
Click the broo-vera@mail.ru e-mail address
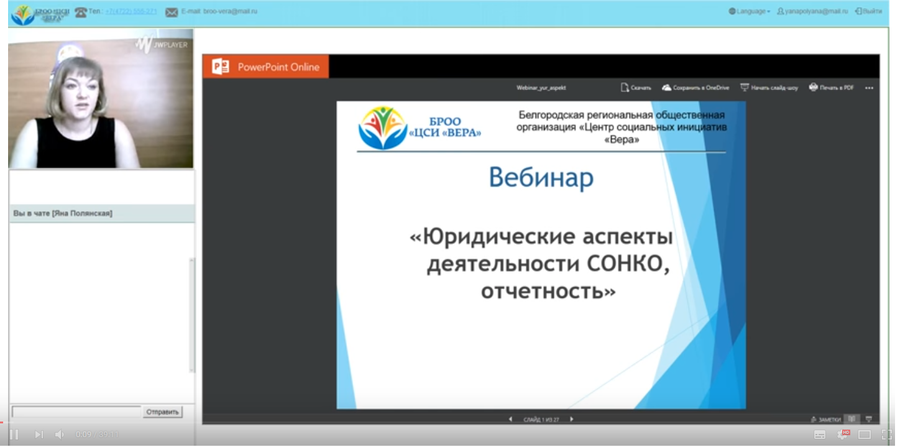[230, 11]
